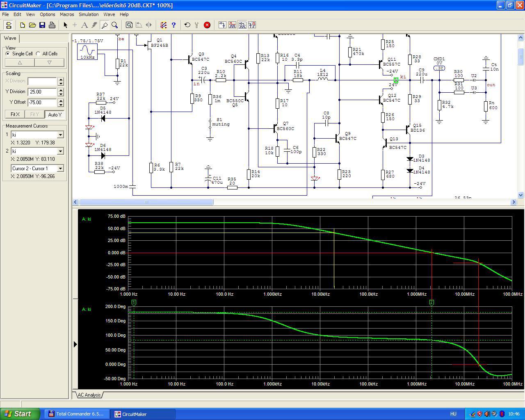Viewport: 525px width, 420px height.
Task: Select the Single Cell radio button
Action: [8, 54]
